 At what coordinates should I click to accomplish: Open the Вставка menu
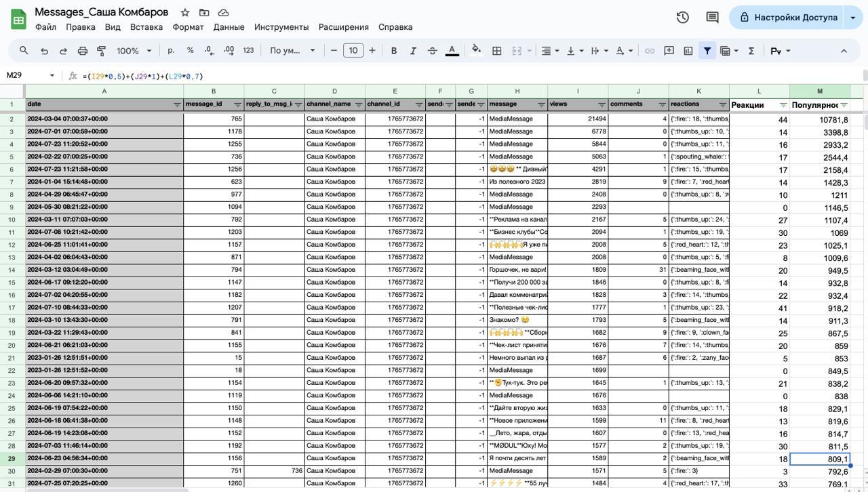(x=146, y=27)
